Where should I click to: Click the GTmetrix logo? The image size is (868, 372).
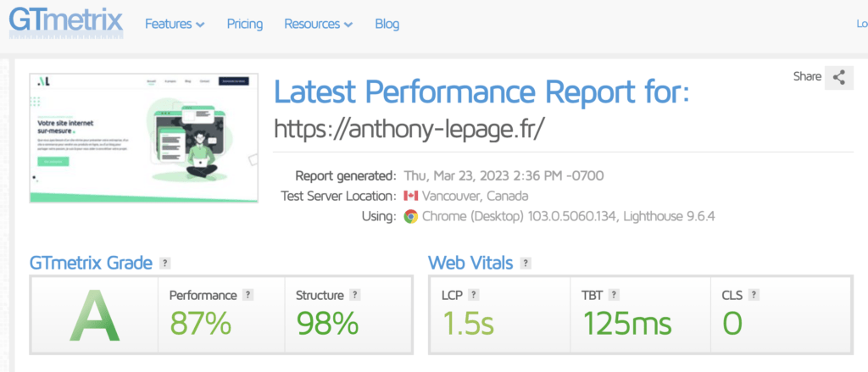click(66, 22)
